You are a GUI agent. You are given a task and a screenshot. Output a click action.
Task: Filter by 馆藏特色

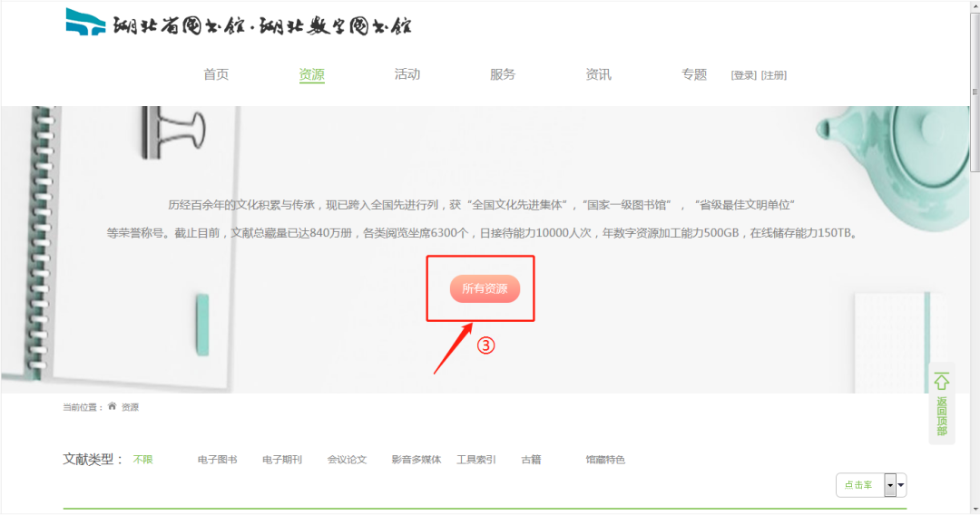click(605, 460)
